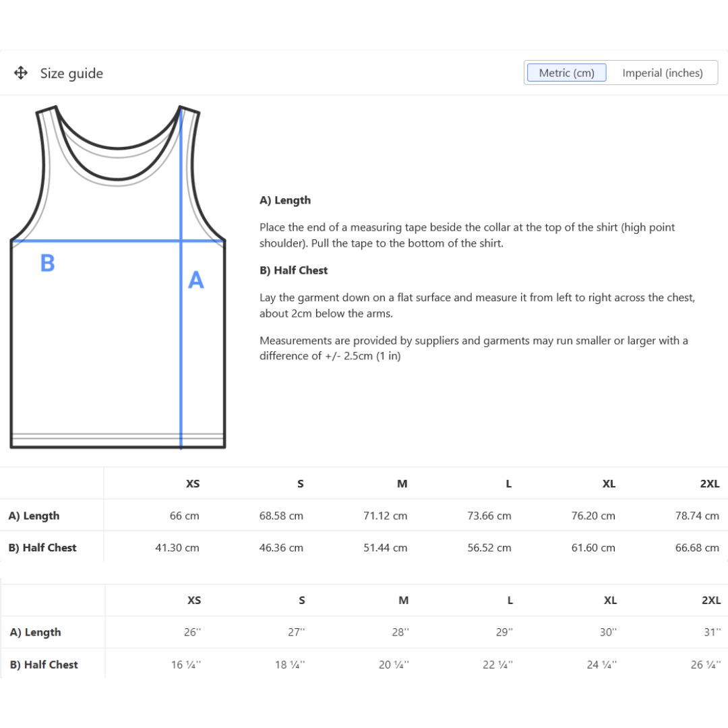Select the blue letter A on the diagram

[x=196, y=280]
